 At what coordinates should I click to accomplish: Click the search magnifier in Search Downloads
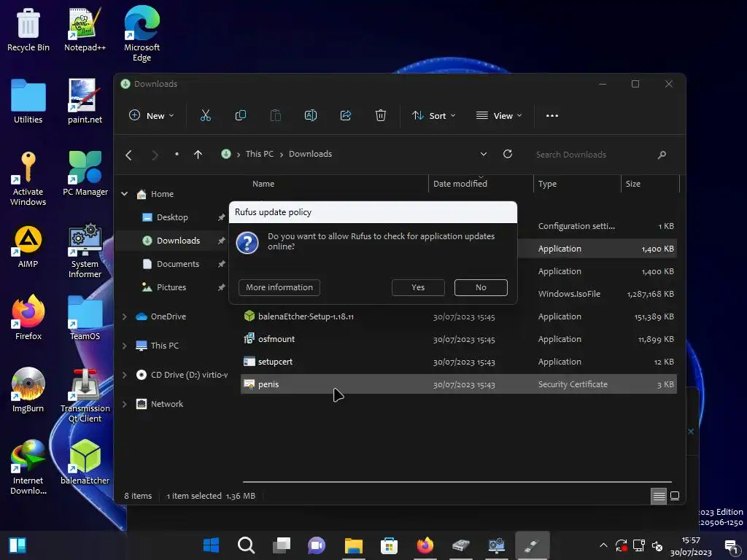[x=662, y=155]
